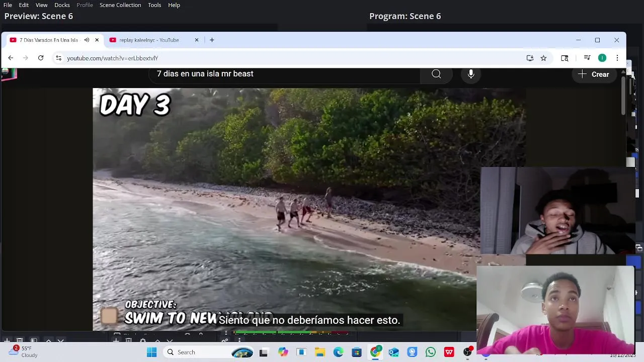Open a new browser tab
The height and width of the screenshot is (362, 644).
point(212,40)
